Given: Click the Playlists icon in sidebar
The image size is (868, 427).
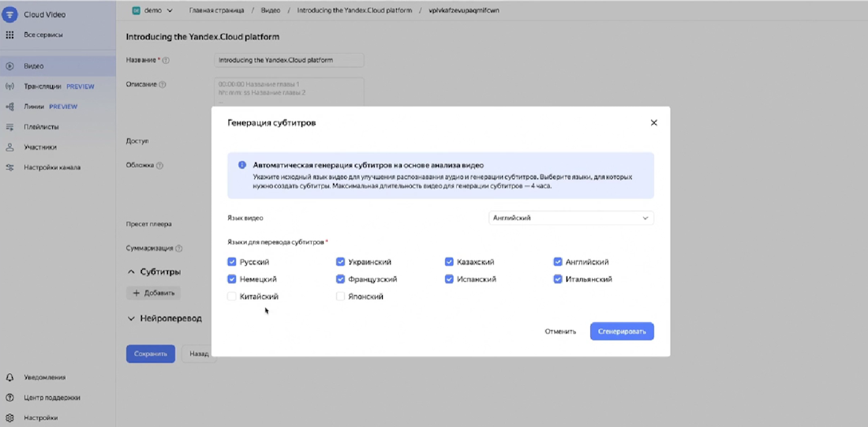Looking at the screenshot, I should click(10, 127).
